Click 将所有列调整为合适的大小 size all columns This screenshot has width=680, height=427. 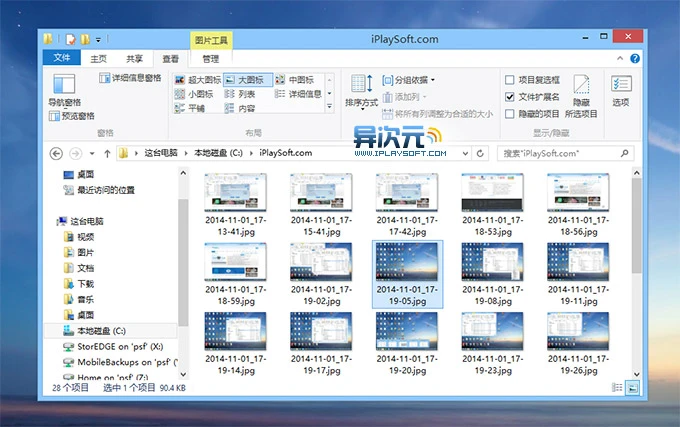pos(437,114)
